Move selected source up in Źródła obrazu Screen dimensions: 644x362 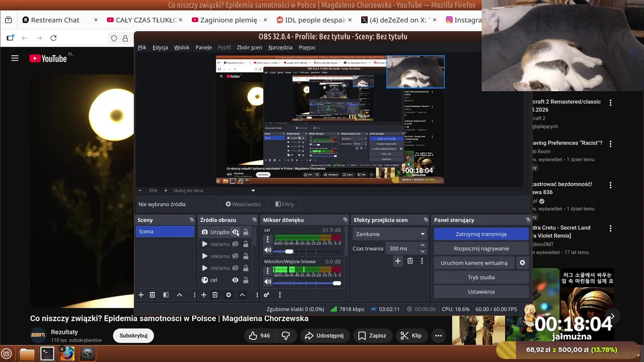[242, 295]
